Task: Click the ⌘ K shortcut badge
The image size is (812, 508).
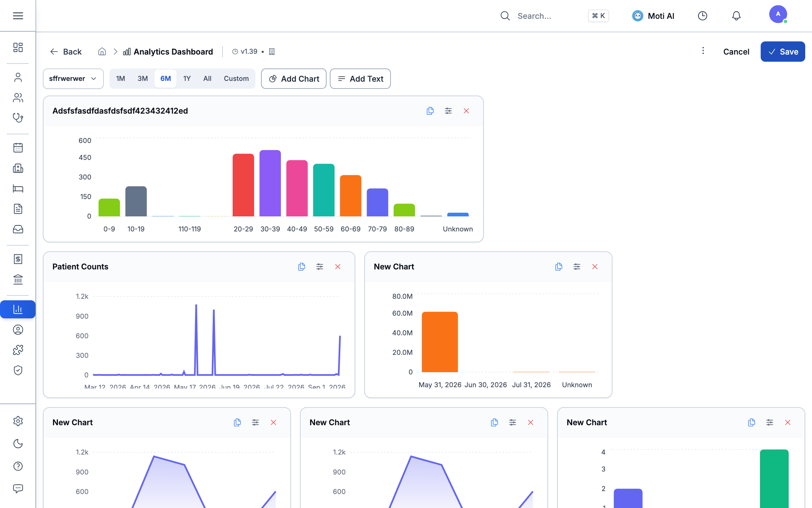Action: pos(598,16)
